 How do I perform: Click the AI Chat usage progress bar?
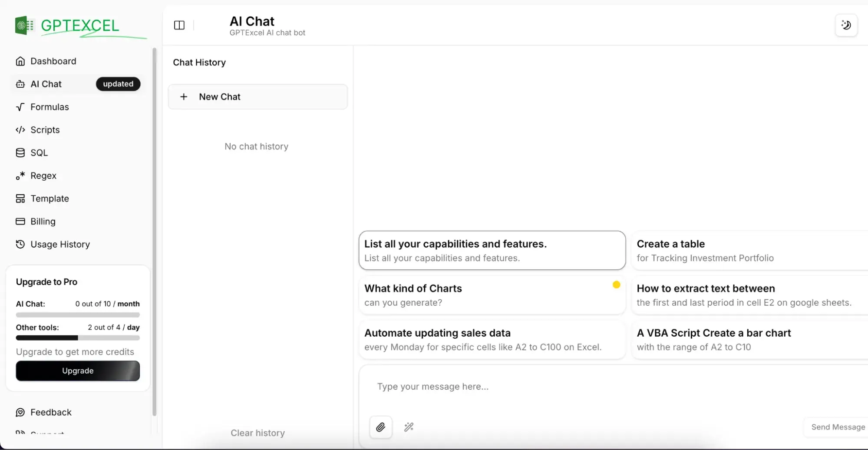pyautogui.click(x=77, y=314)
